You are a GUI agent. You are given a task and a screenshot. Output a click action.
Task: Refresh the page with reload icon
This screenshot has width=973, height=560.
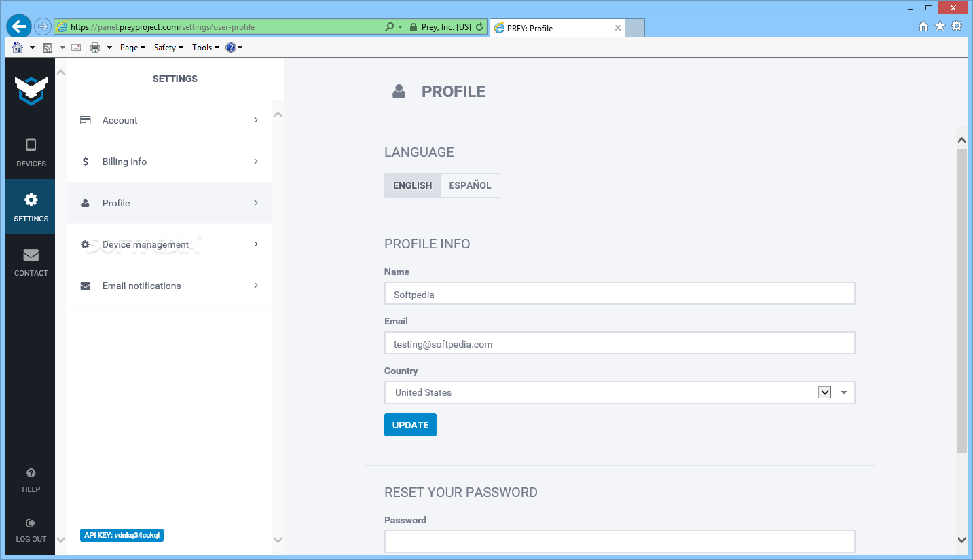pos(479,27)
